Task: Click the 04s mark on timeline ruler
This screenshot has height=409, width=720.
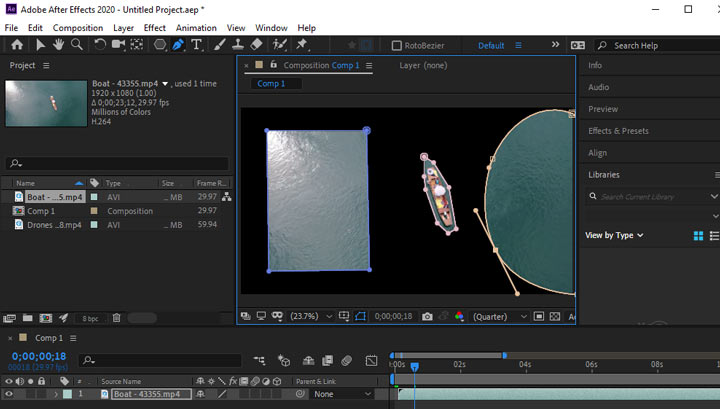Action: click(524, 365)
